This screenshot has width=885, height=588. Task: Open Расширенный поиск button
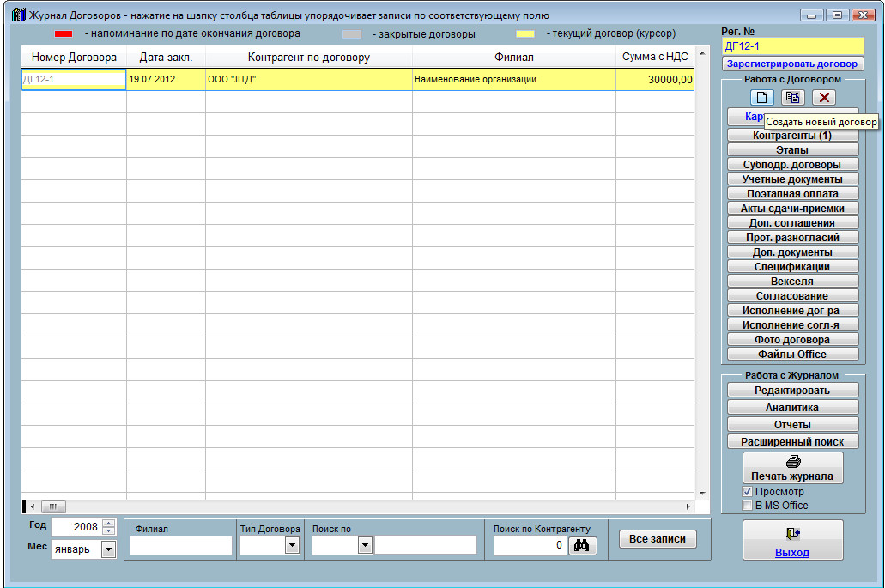[792, 442]
